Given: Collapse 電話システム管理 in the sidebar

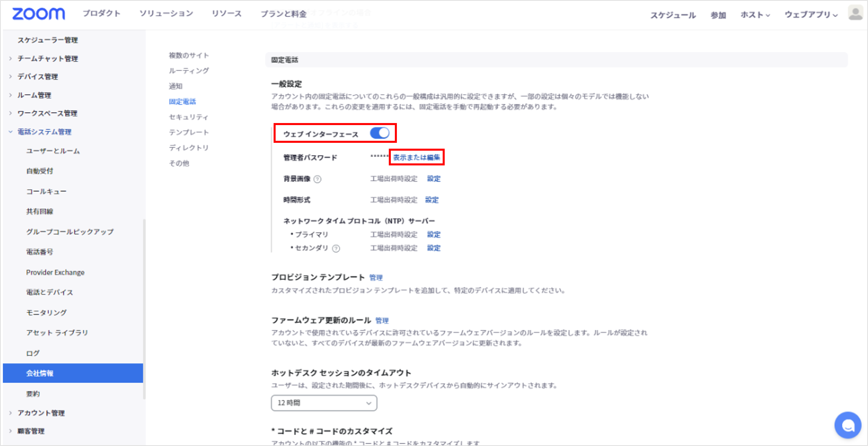Looking at the screenshot, I should [10, 132].
